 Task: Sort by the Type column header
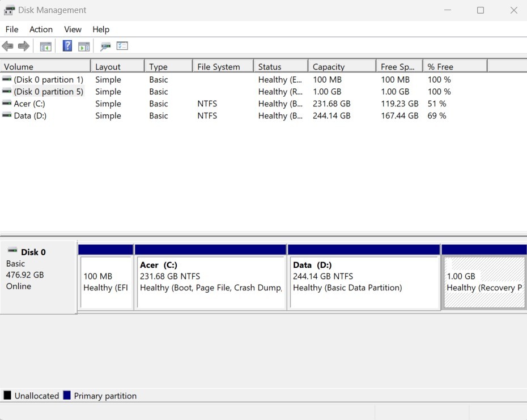[169, 66]
